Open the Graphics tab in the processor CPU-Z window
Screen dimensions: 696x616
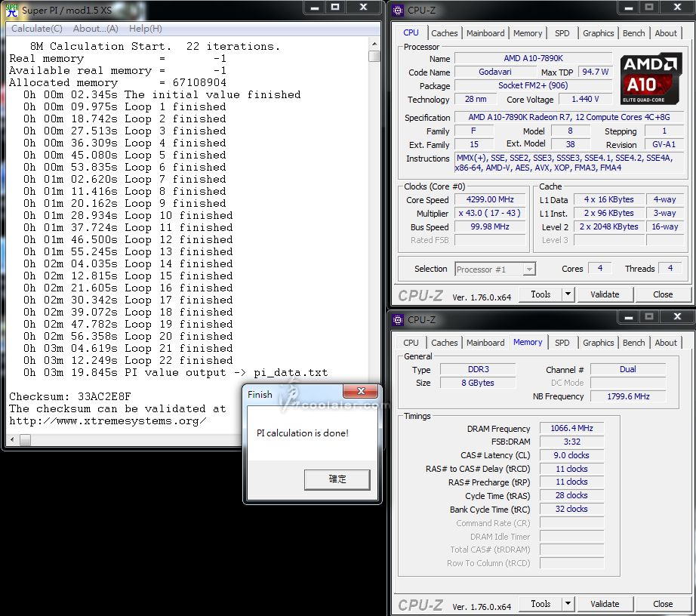tap(598, 33)
